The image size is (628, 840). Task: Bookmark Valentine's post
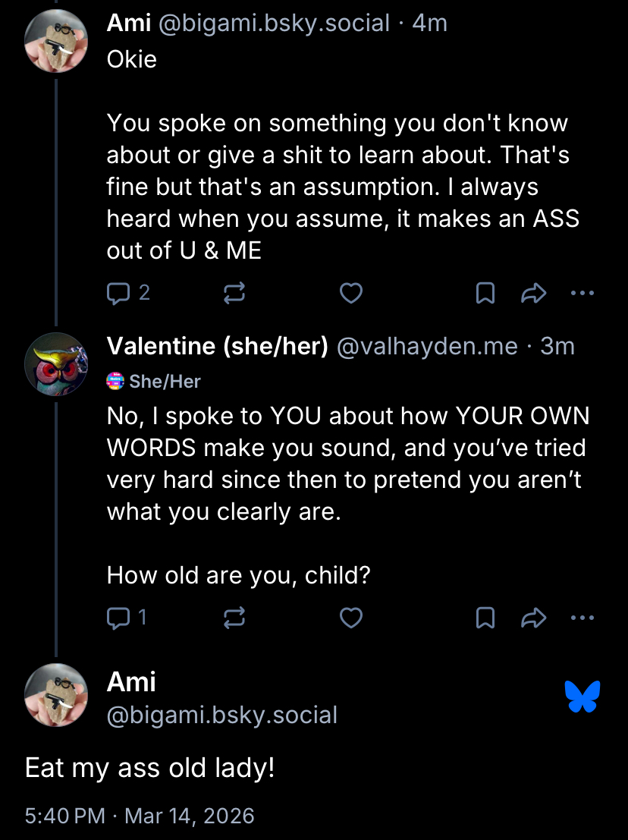[x=485, y=618]
